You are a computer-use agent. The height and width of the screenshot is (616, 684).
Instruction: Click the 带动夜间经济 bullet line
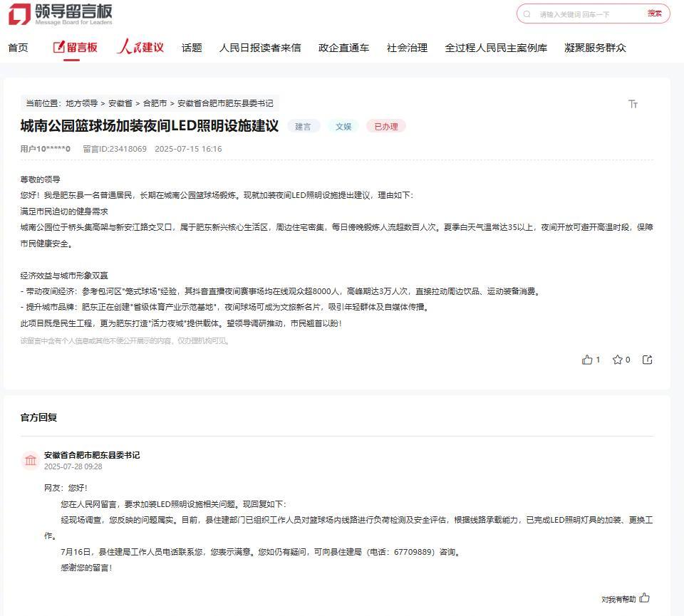(x=281, y=291)
